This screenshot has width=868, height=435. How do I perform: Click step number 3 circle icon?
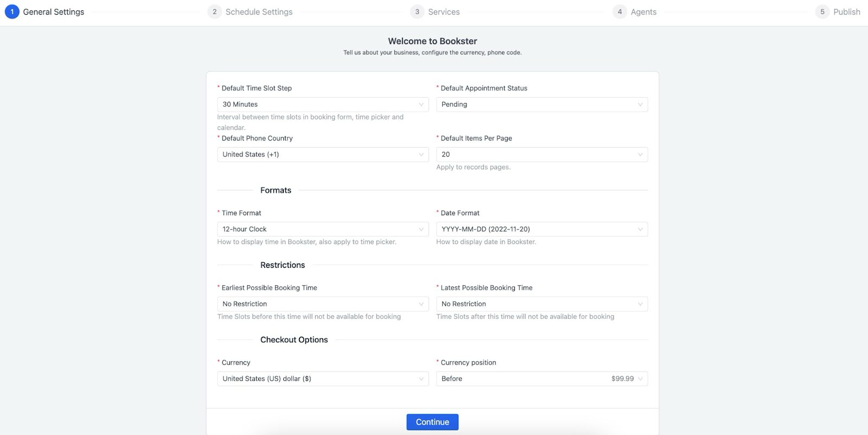pos(417,11)
